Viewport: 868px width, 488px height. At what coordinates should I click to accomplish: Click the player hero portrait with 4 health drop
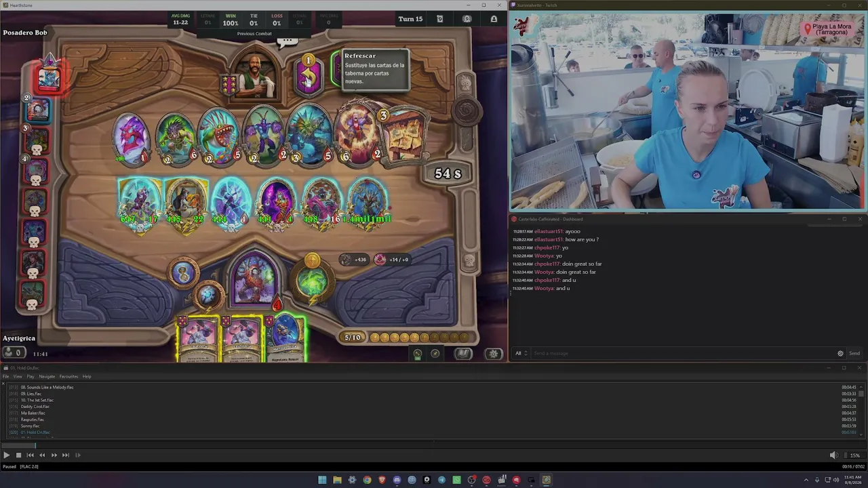[x=254, y=280]
